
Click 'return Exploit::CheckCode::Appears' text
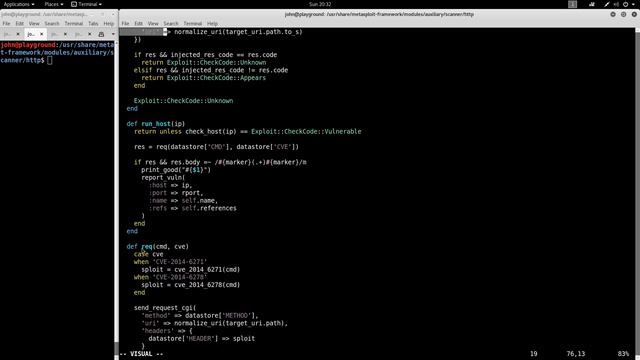(204, 78)
